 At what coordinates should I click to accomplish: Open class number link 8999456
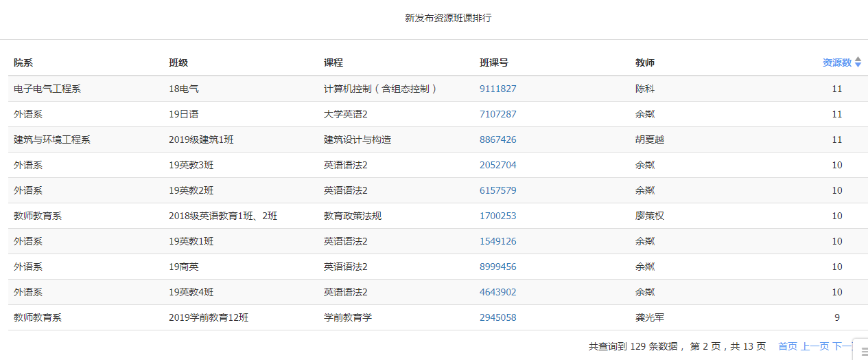click(498, 267)
